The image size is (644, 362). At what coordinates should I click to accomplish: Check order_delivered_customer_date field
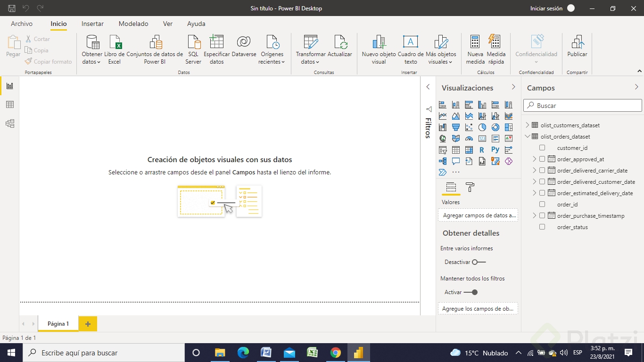[x=542, y=181]
